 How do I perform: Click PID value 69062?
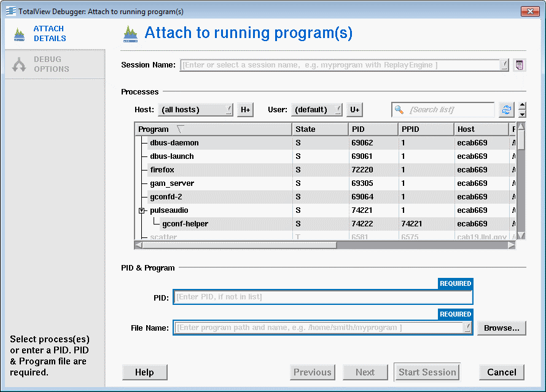[x=362, y=143]
